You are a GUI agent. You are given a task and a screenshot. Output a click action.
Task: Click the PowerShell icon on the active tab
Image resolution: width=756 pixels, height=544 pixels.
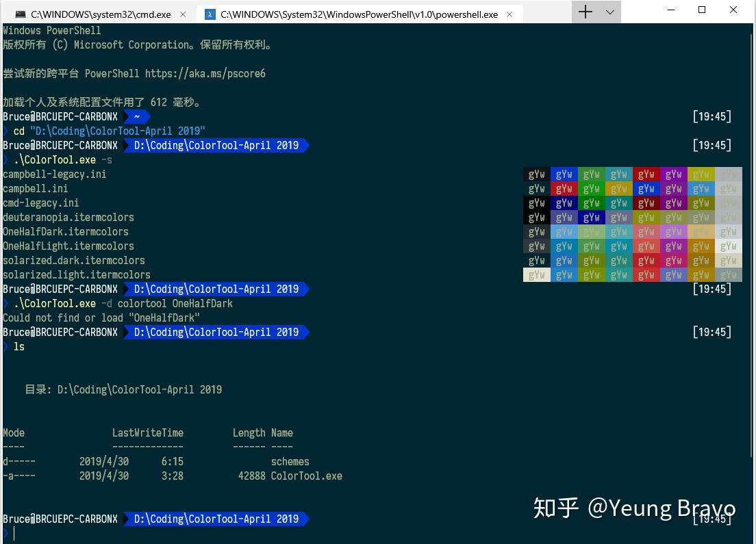pos(210,12)
